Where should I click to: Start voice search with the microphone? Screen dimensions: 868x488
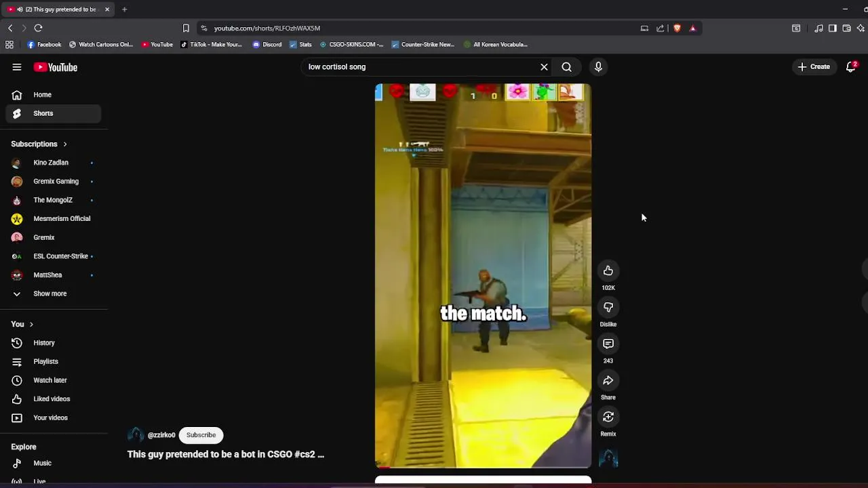598,67
